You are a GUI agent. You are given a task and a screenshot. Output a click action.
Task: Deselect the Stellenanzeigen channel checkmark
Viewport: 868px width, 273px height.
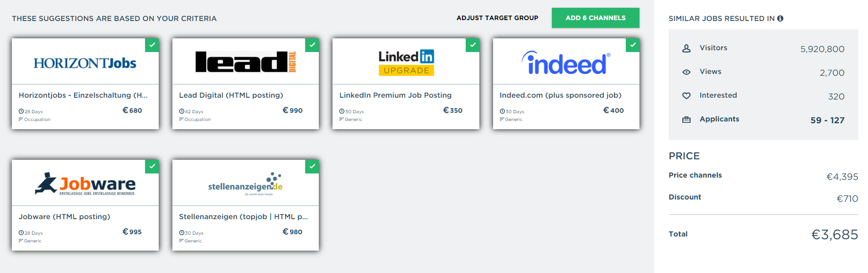(x=312, y=166)
